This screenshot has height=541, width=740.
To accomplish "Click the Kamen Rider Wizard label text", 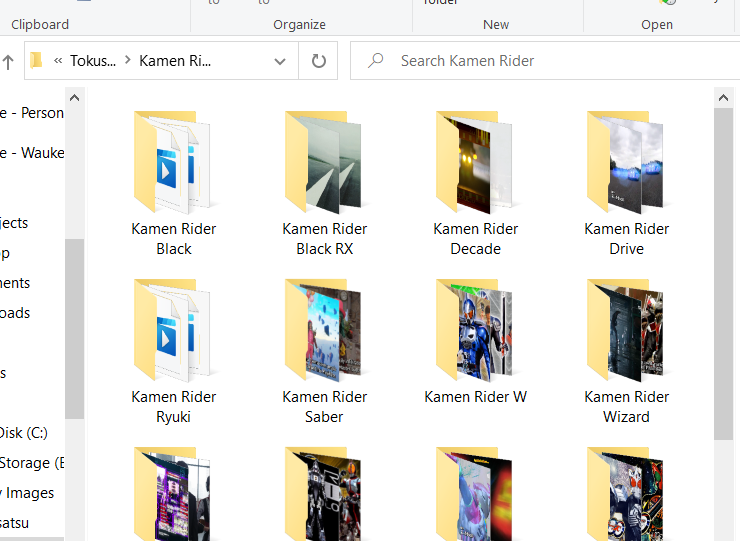I will click(x=627, y=407).
